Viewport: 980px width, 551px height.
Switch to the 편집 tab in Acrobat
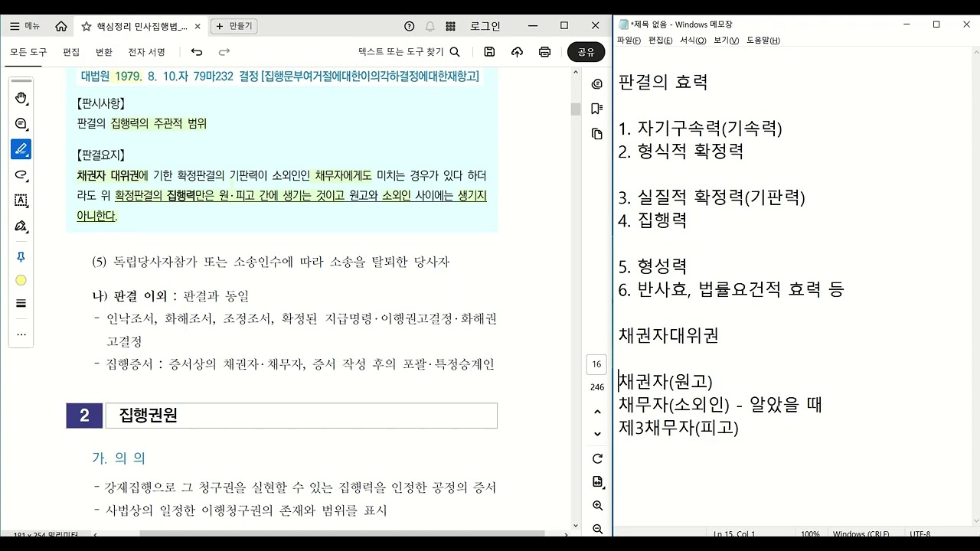tap(71, 52)
